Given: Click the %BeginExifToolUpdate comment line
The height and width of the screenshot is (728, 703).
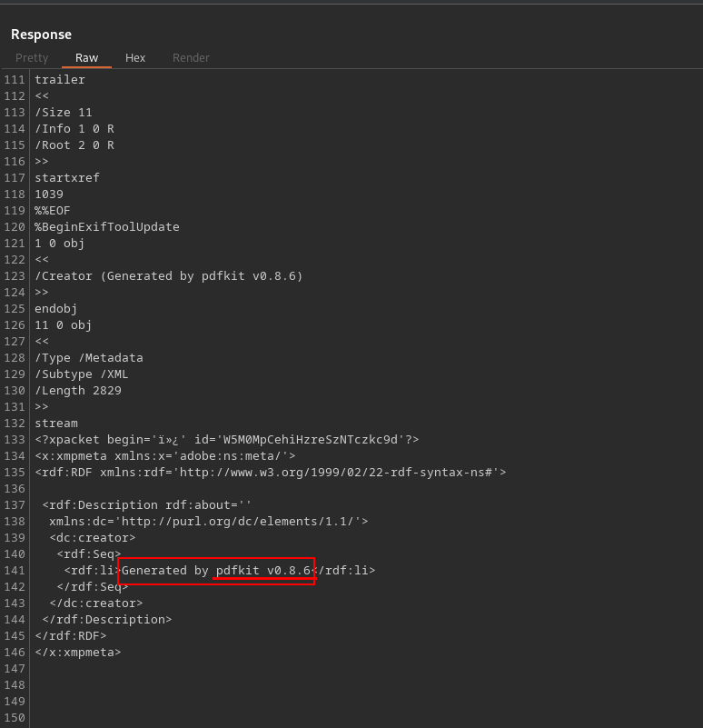Looking at the screenshot, I should (x=107, y=227).
